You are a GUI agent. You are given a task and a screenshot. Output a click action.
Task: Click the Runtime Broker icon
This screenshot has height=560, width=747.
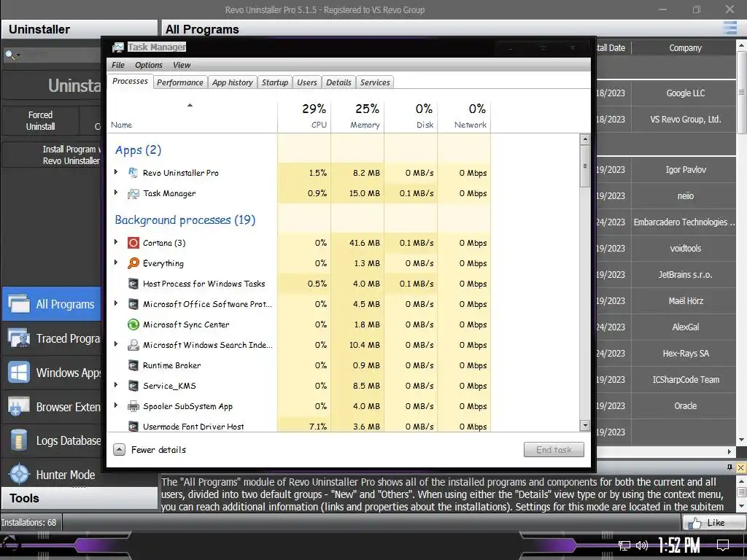pos(133,366)
